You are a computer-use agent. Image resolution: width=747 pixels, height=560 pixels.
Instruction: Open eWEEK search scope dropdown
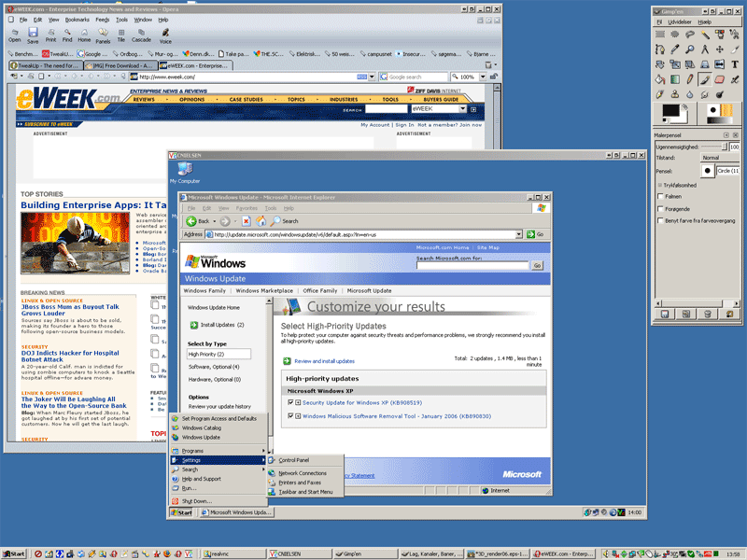pos(462,108)
